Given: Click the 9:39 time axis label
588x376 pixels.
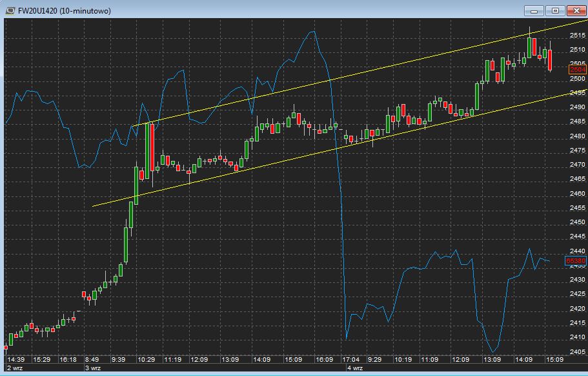Looking at the screenshot, I should (119, 359).
